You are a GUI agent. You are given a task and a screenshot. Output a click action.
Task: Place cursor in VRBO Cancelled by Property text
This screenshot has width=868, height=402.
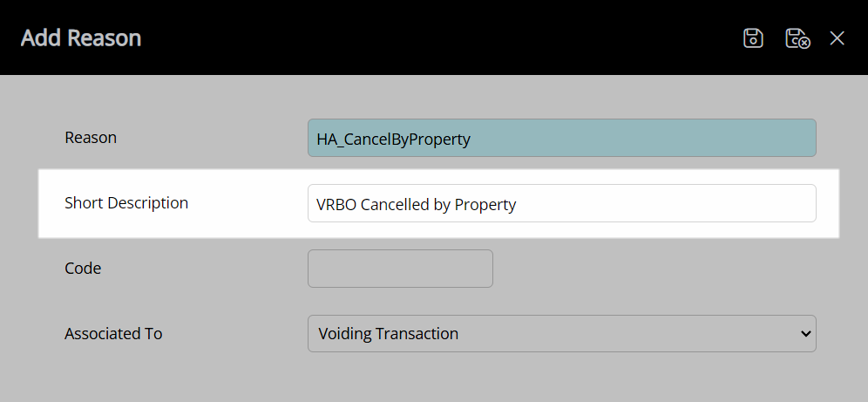pos(417,204)
